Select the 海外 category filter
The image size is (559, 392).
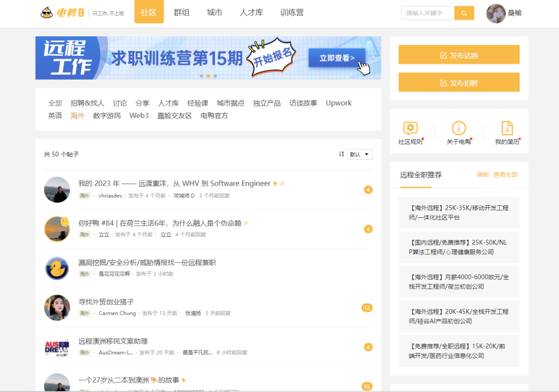(77, 116)
